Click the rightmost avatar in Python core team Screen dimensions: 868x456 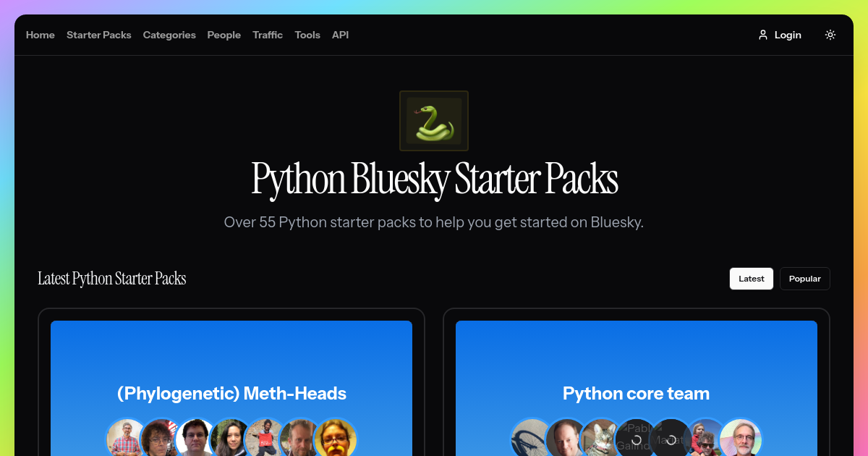(x=740, y=438)
